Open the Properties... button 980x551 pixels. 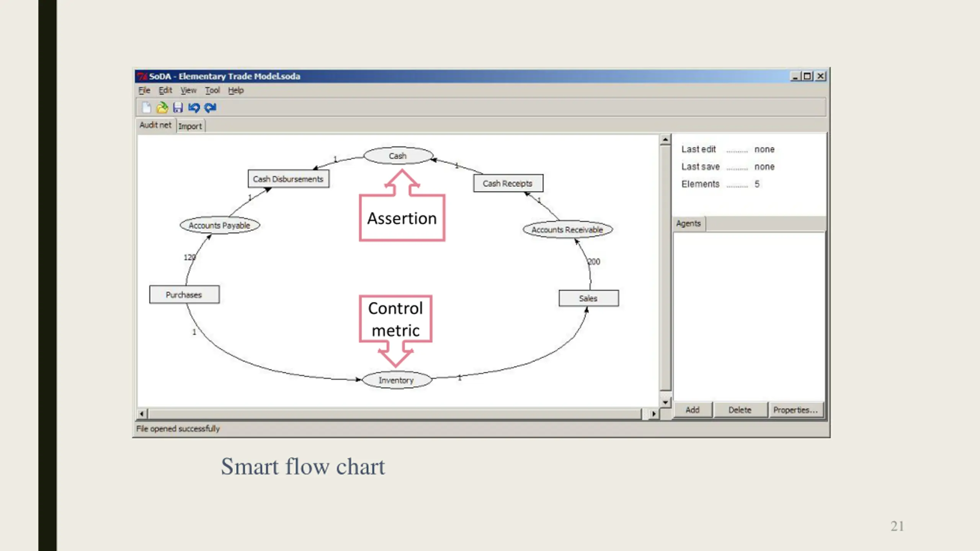click(795, 410)
